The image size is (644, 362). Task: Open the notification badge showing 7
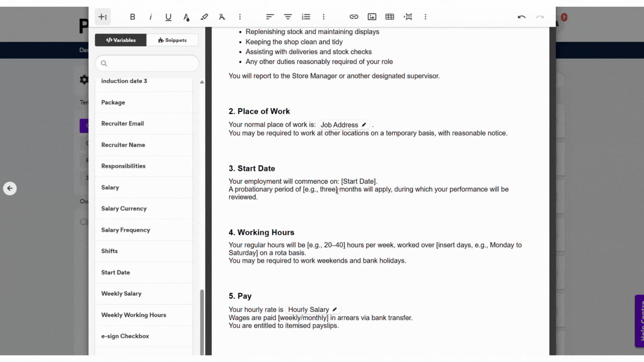[x=564, y=17]
